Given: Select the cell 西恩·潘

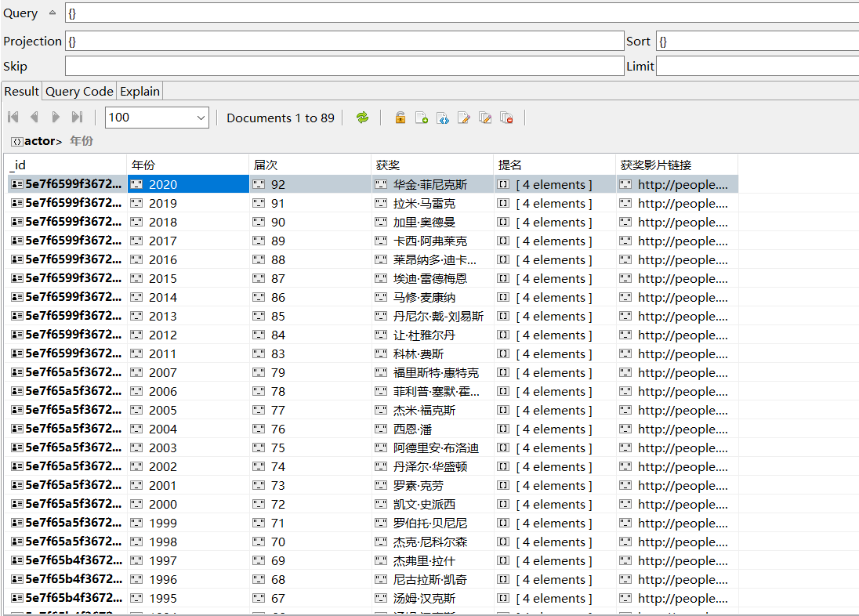Looking at the screenshot, I should (x=432, y=429).
